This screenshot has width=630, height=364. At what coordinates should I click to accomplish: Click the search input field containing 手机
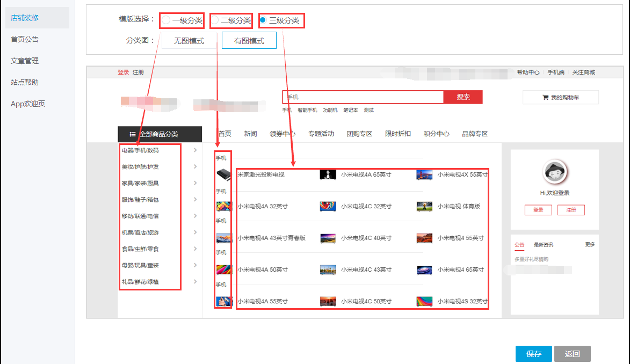point(363,97)
